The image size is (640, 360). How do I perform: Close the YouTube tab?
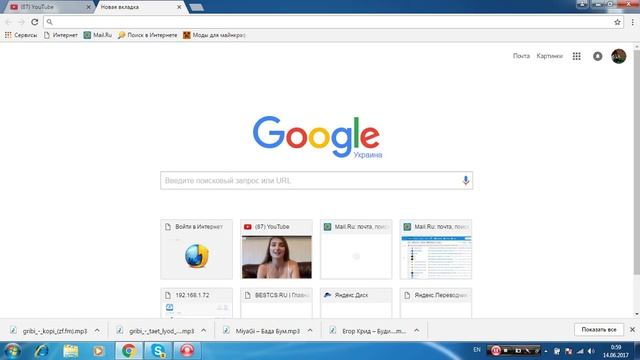coord(88,7)
